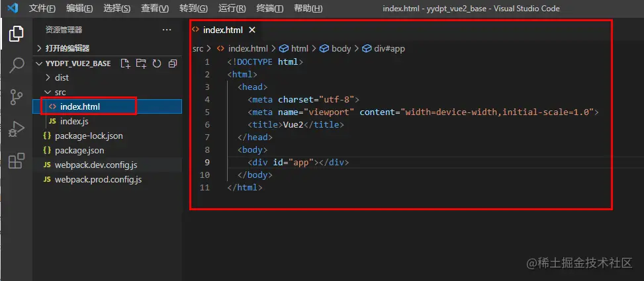644x281 pixels.
Task: Click the 资源管理器 panel title
Action: point(64,30)
